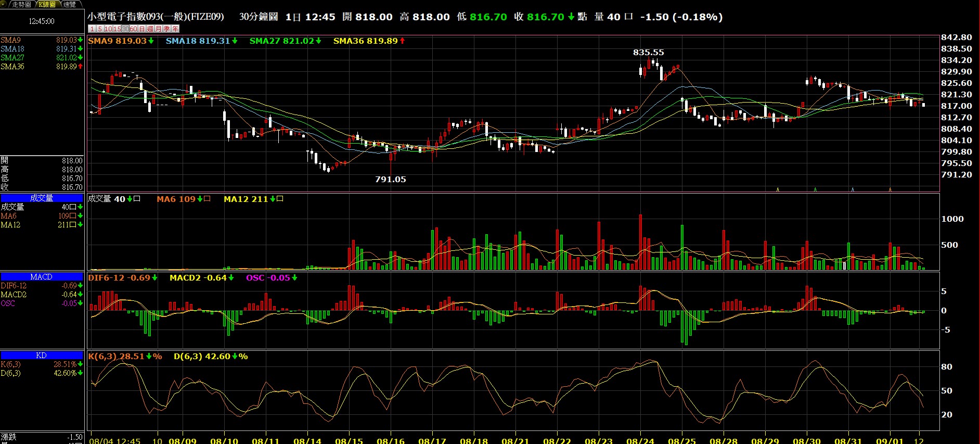Image resolution: width=980 pixels, height=444 pixels.
Task: Click the 漲跌 row at the bottom left
Action: (42, 438)
